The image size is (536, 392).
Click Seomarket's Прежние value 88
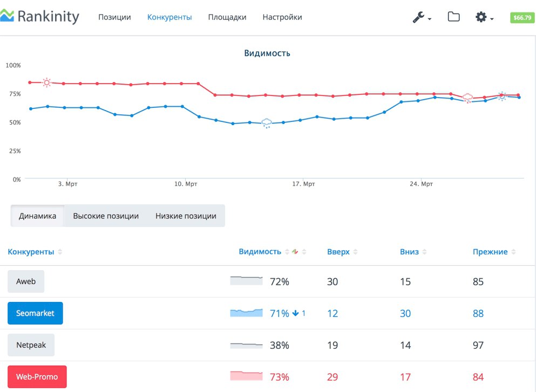click(x=478, y=313)
